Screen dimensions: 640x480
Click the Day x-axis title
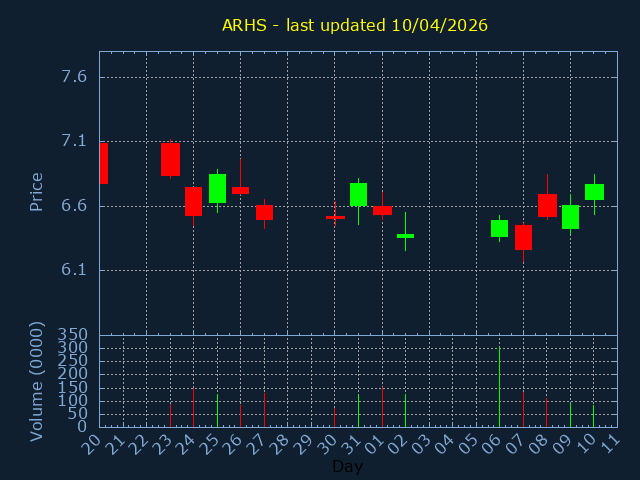(x=347, y=466)
